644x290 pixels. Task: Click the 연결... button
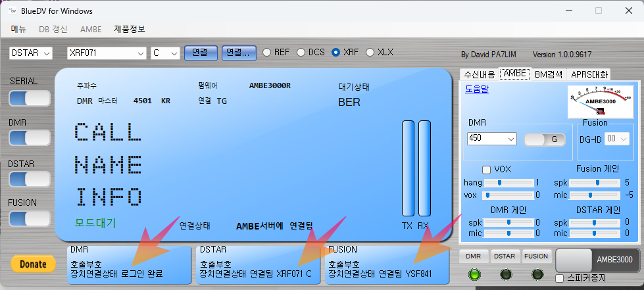[239, 53]
